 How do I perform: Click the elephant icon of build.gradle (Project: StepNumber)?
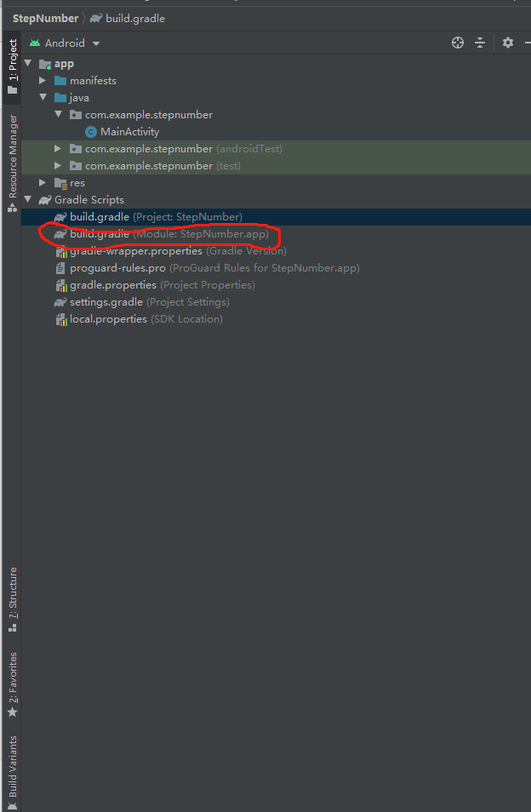pyautogui.click(x=60, y=217)
